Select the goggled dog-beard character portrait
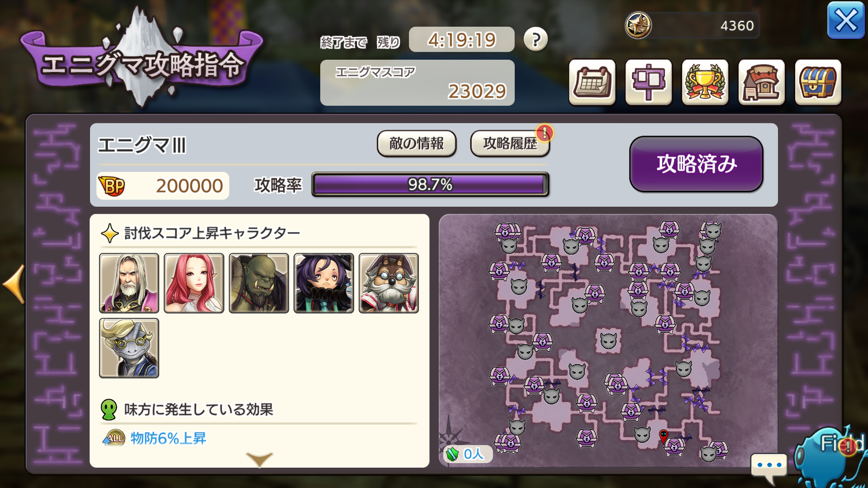The height and width of the screenshot is (488, 868). 389,283
